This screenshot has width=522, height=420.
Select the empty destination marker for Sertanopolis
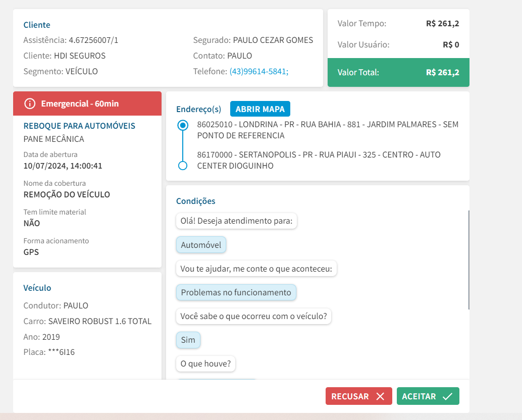click(x=183, y=166)
